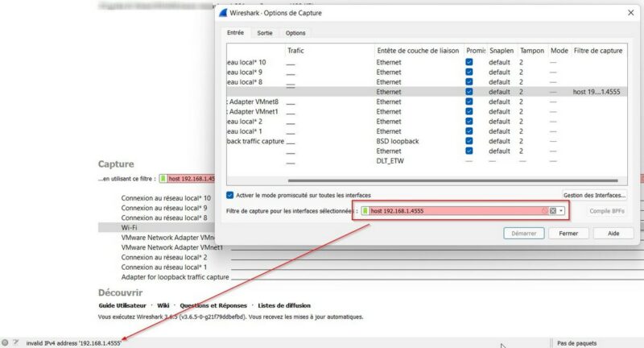Click the Pas de paquets status text
This screenshot has width=644, height=348.
576,343
